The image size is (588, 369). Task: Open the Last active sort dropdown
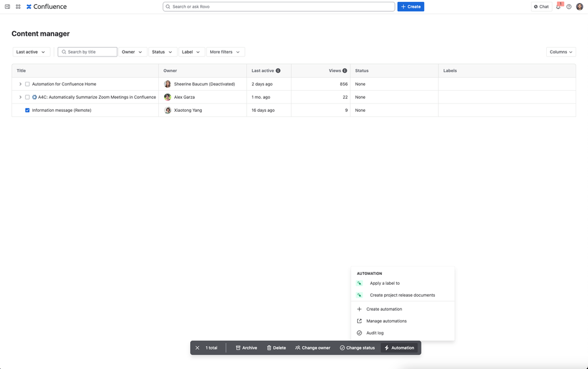tap(31, 52)
